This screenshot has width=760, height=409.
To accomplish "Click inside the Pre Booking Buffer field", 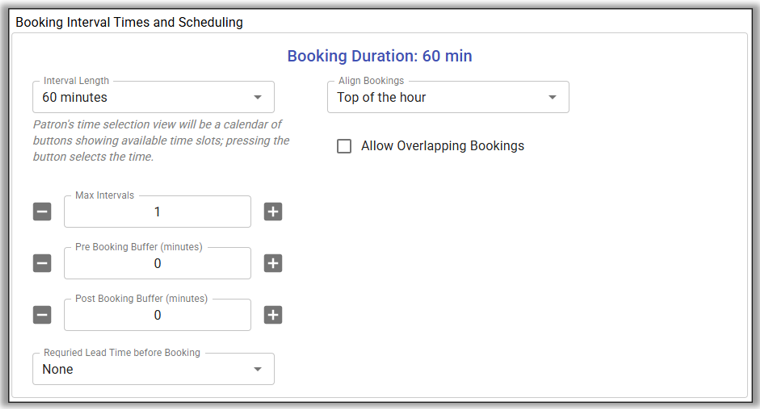I will [x=157, y=264].
